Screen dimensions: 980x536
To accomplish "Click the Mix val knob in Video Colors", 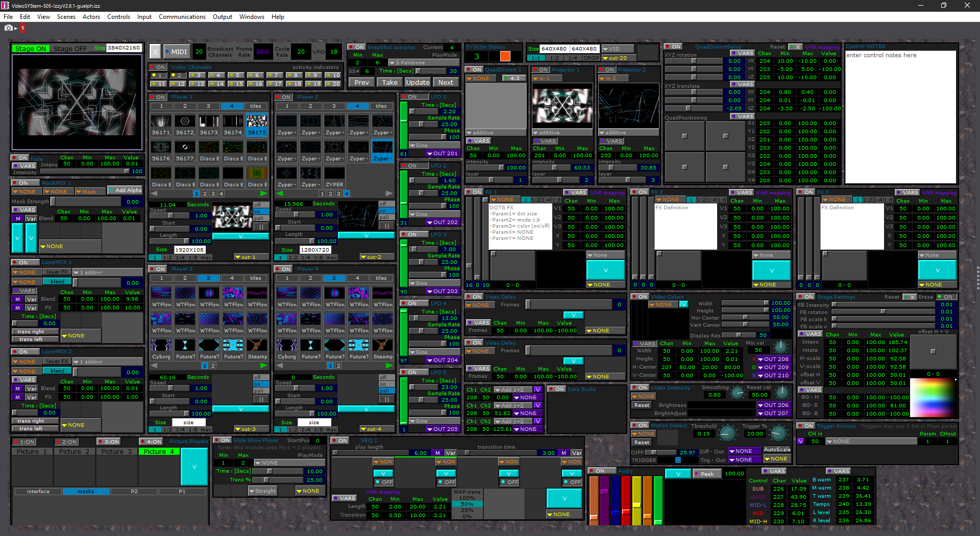I will coord(780,348).
